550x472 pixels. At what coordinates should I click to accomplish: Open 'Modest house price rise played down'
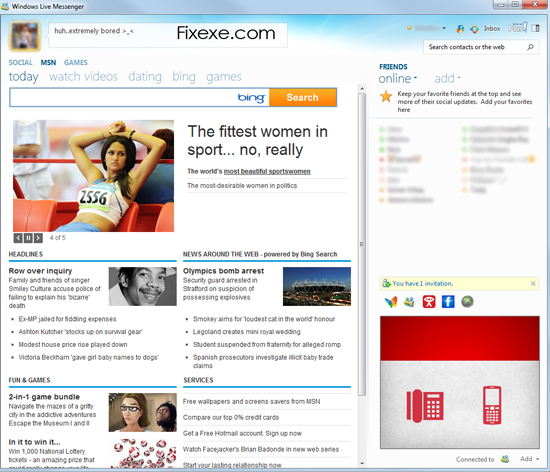pos(73,345)
